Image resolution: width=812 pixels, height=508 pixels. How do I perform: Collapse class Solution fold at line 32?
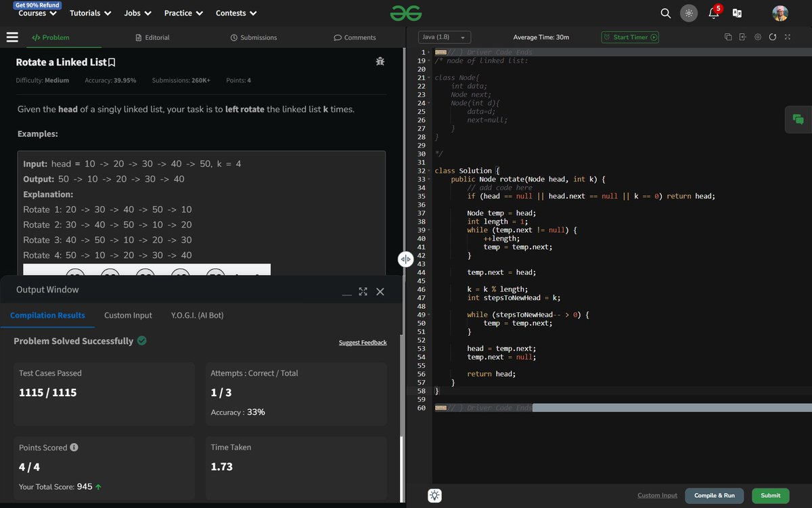(x=430, y=171)
